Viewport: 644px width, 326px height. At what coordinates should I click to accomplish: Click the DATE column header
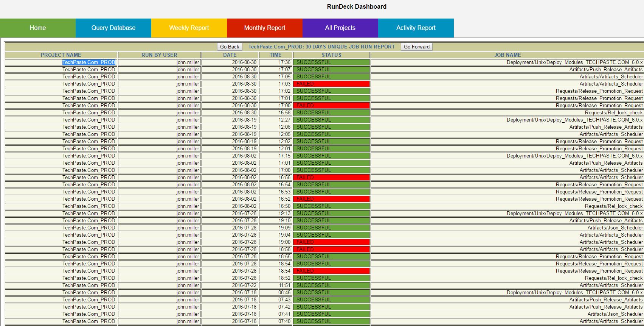230,55
